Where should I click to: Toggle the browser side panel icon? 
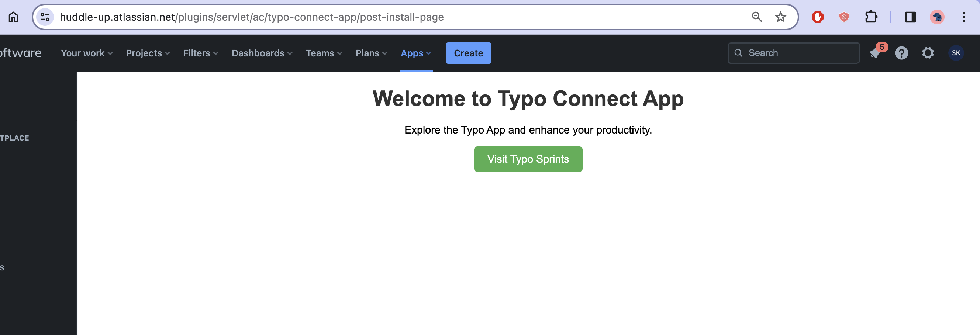tap(910, 17)
